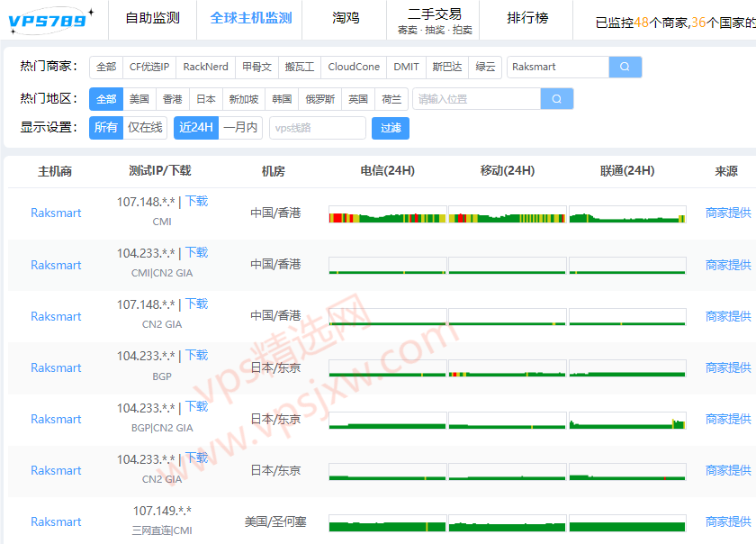Image resolution: width=756 pixels, height=544 pixels.
Task: Filter merchants by 斯巴达
Action: click(x=447, y=67)
